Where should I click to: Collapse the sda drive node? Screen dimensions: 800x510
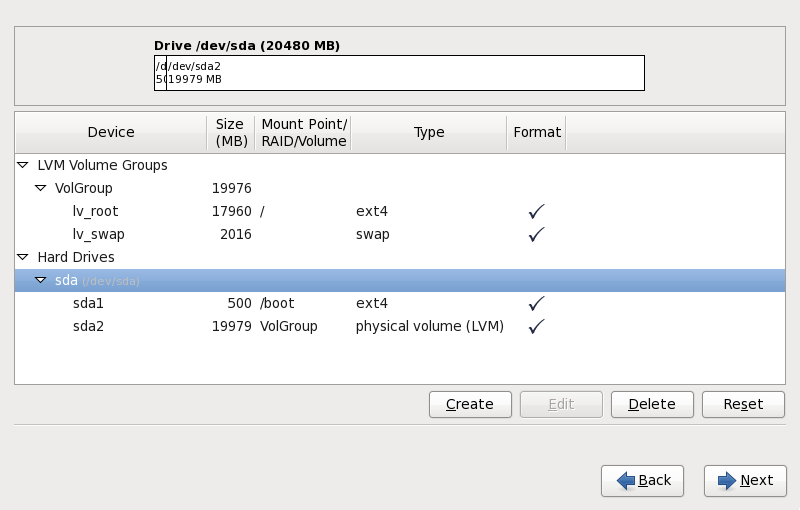click(x=41, y=280)
